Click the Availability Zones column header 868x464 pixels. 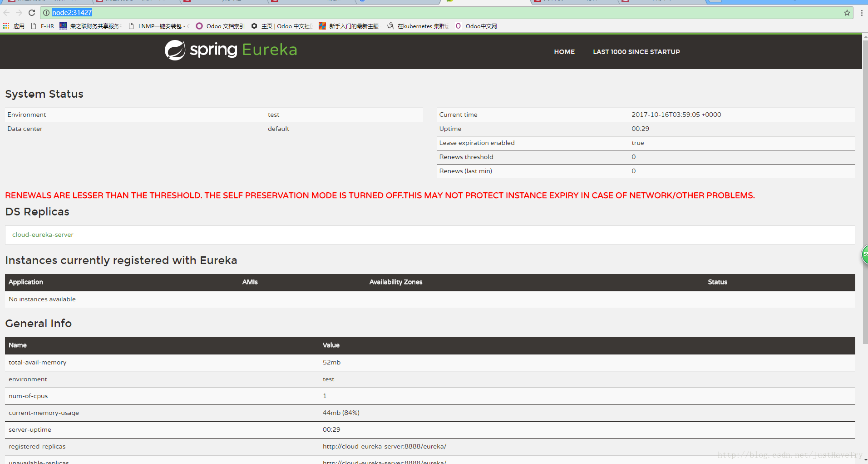click(x=395, y=282)
